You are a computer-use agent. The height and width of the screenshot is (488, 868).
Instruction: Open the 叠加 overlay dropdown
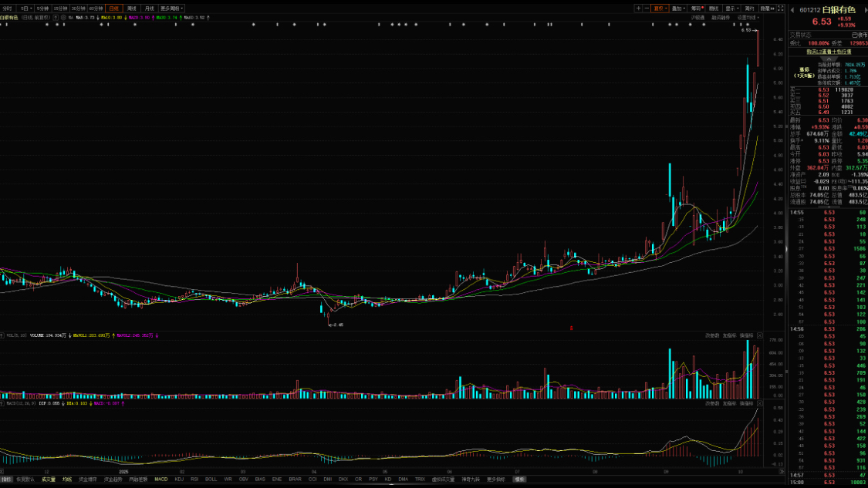678,8
